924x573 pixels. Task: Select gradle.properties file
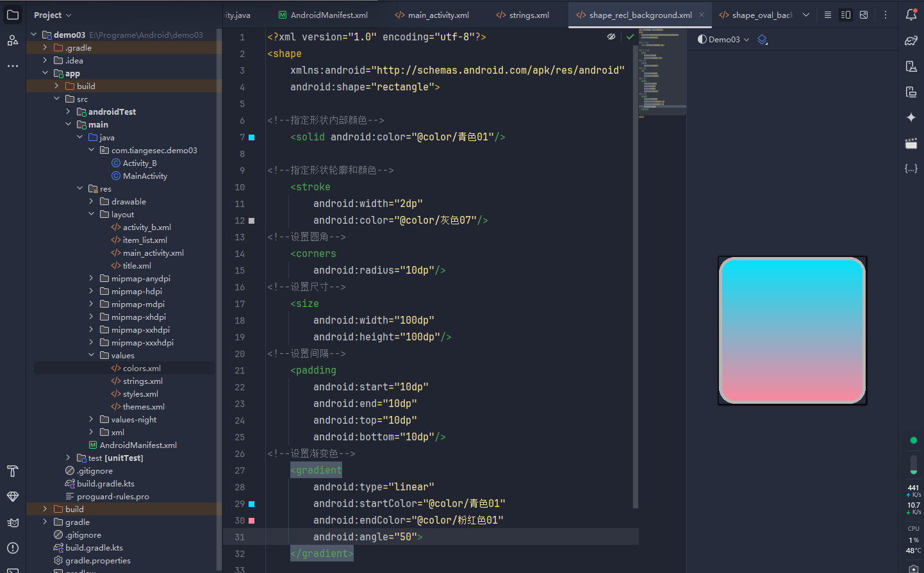92,560
